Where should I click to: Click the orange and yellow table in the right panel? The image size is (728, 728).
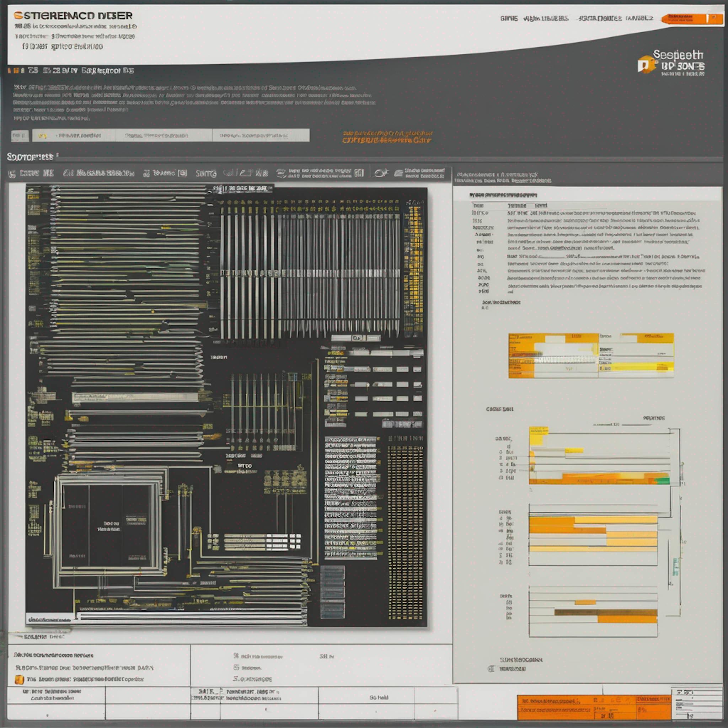click(591, 355)
